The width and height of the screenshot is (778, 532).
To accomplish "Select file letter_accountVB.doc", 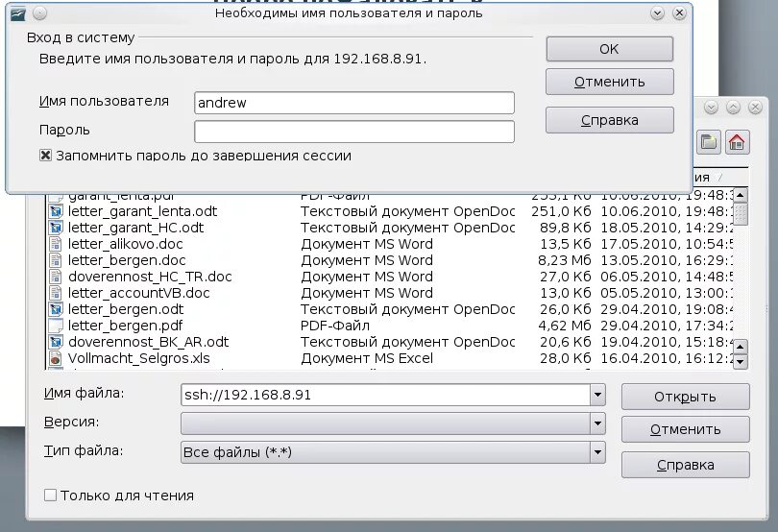I will (x=139, y=293).
